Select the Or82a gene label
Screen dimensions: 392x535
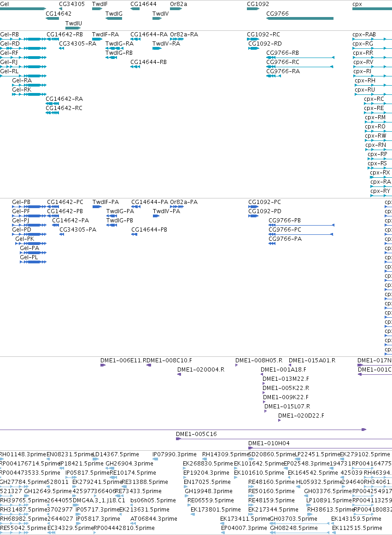(179, 4)
